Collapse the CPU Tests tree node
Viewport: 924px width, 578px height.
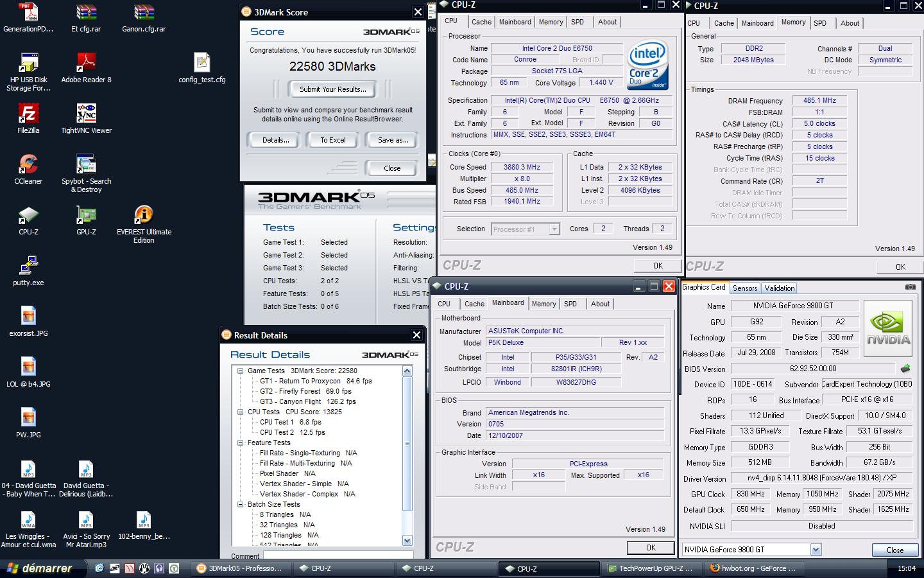click(241, 412)
